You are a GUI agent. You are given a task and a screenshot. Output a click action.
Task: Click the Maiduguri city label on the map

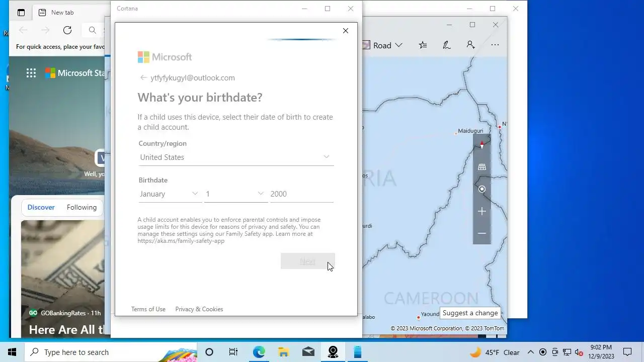click(x=470, y=131)
